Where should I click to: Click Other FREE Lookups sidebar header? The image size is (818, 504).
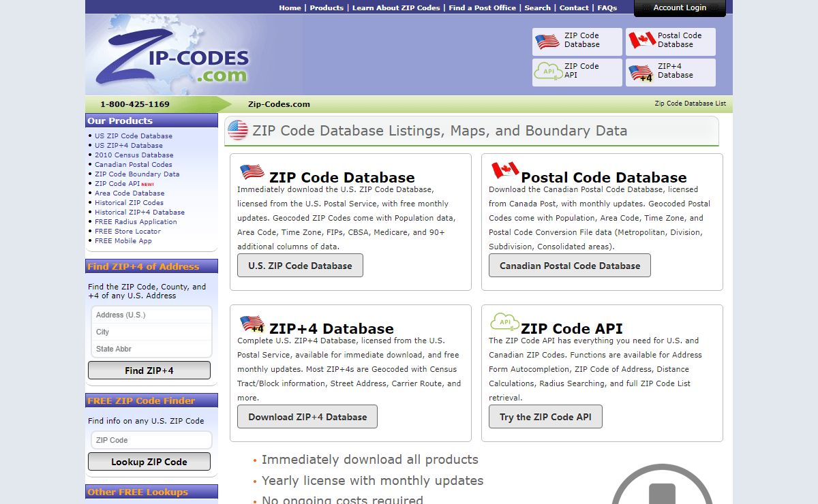point(152,492)
